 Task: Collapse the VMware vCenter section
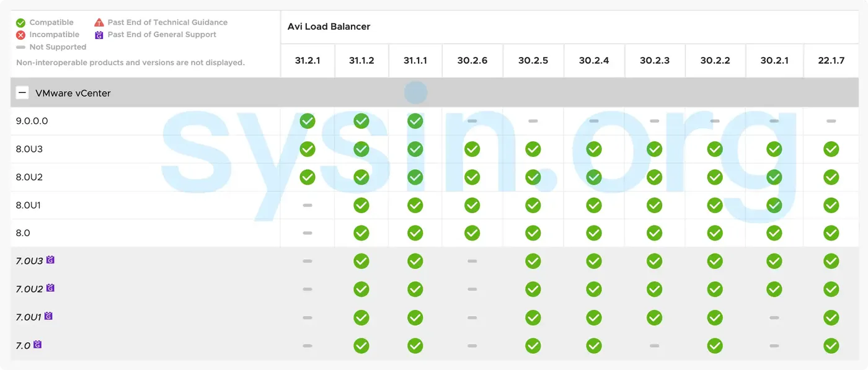point(22,92)
